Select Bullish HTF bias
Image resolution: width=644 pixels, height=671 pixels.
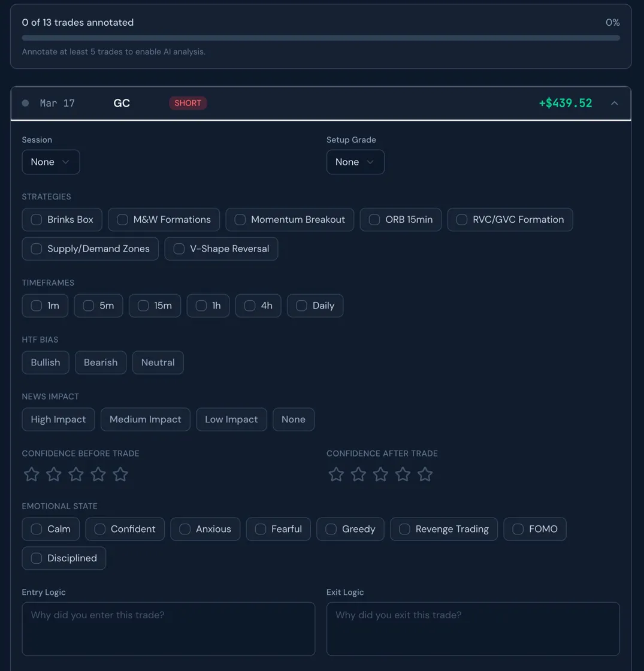point(45,362)
